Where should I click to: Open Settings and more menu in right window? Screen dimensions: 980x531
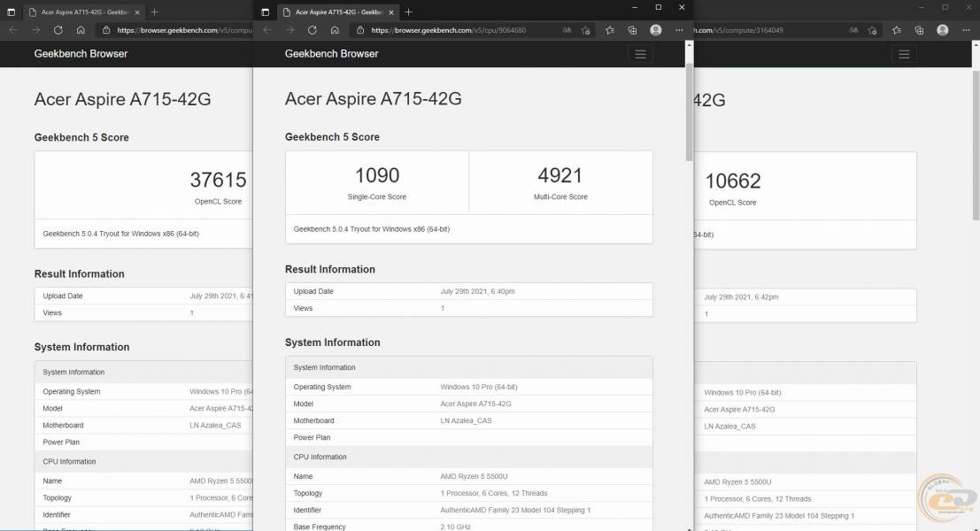(x=966, y=30)
